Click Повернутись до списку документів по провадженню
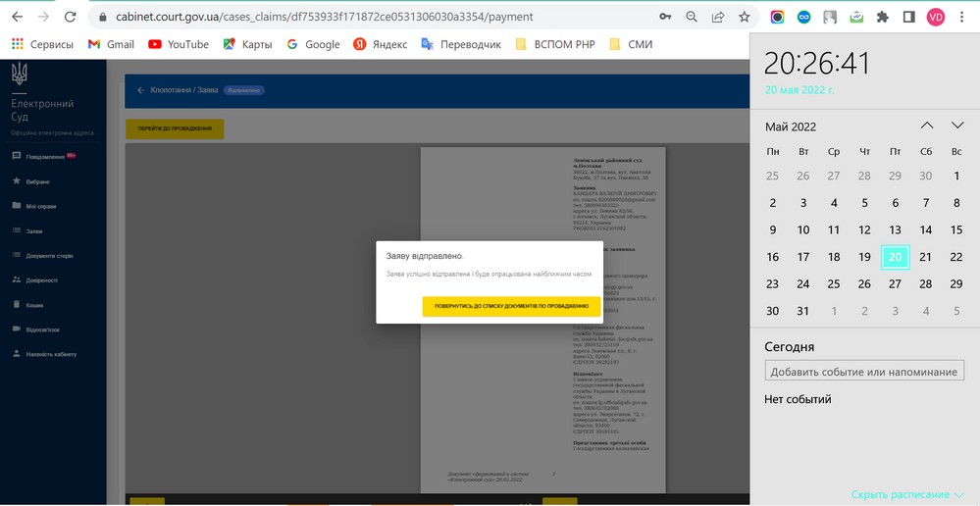This screenshot has height=506, width=980. [511, 307]
